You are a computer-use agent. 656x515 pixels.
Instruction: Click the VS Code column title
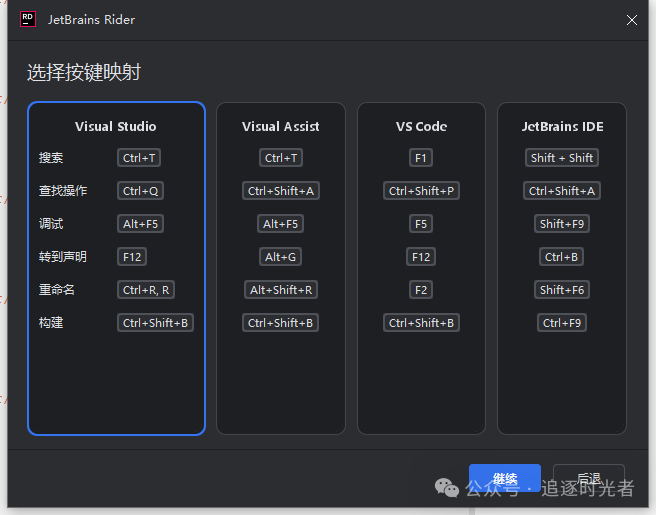click(x=421, y=126)
